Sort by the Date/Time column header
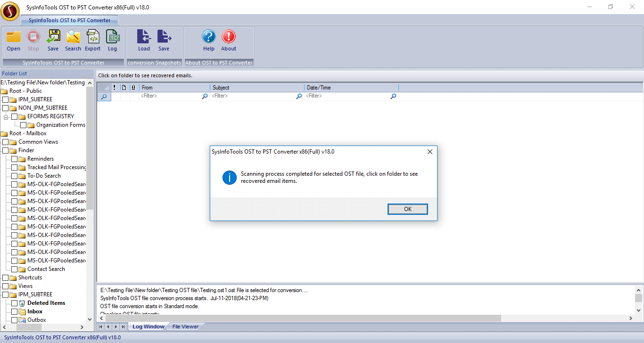Screen dimensions: 644x343 tap(352, 87)
